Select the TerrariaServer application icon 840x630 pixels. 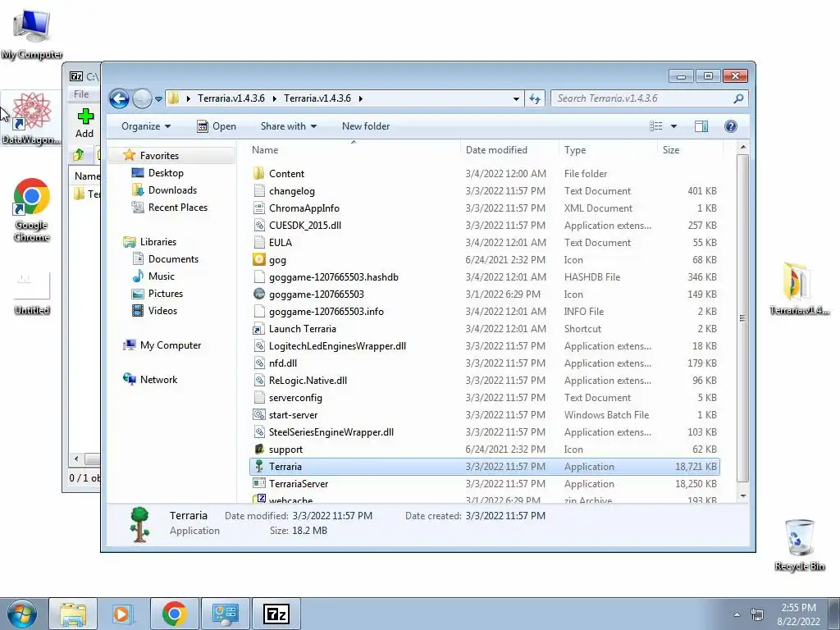(259, 484)
